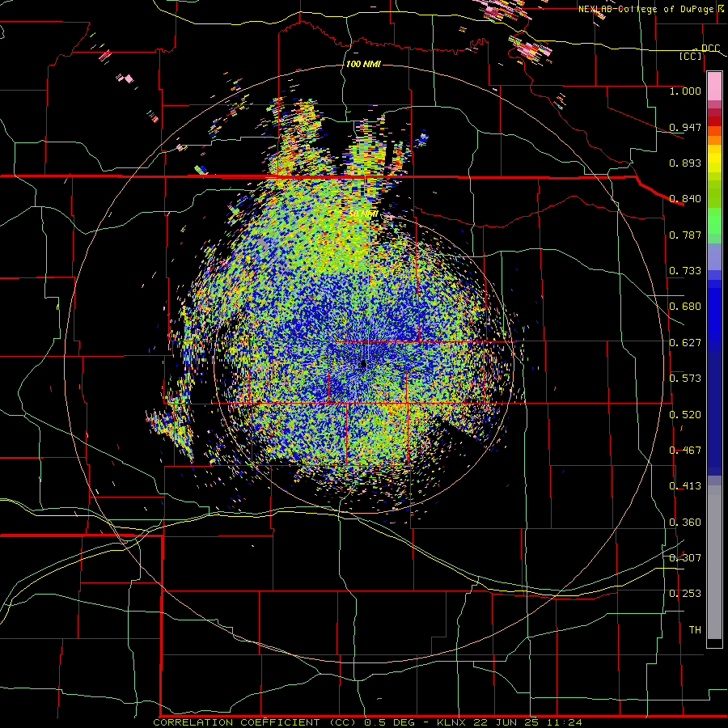The image size is (728, 728).
Task: Click the 0.787 legend value
Action: click(x=685, y=235)
